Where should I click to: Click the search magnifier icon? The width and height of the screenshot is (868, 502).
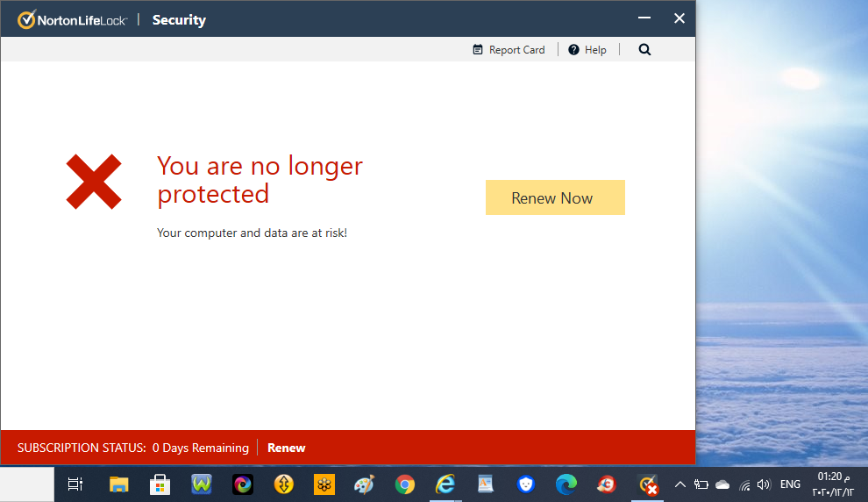click(644, 50)
